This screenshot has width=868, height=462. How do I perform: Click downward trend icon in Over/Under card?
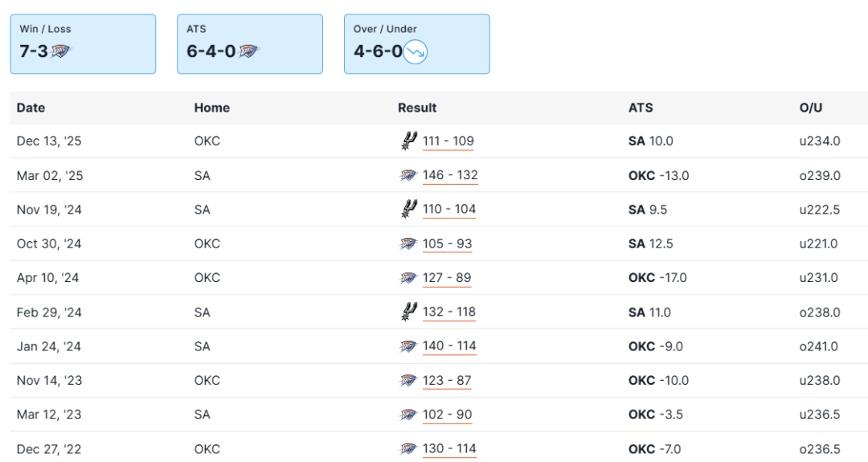click(416, 52)
